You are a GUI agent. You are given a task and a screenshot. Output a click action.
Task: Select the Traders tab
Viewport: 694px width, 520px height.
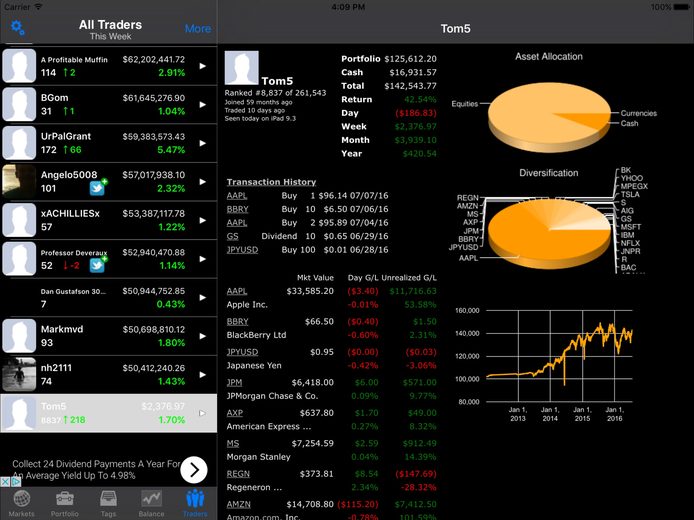[195, 504]
